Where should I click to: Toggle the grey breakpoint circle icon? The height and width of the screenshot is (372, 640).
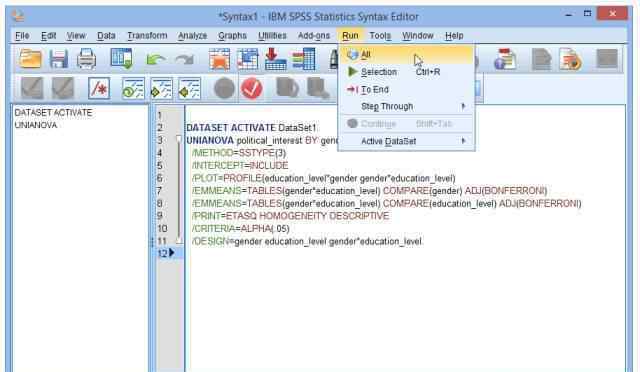click(x=224, y=88)
